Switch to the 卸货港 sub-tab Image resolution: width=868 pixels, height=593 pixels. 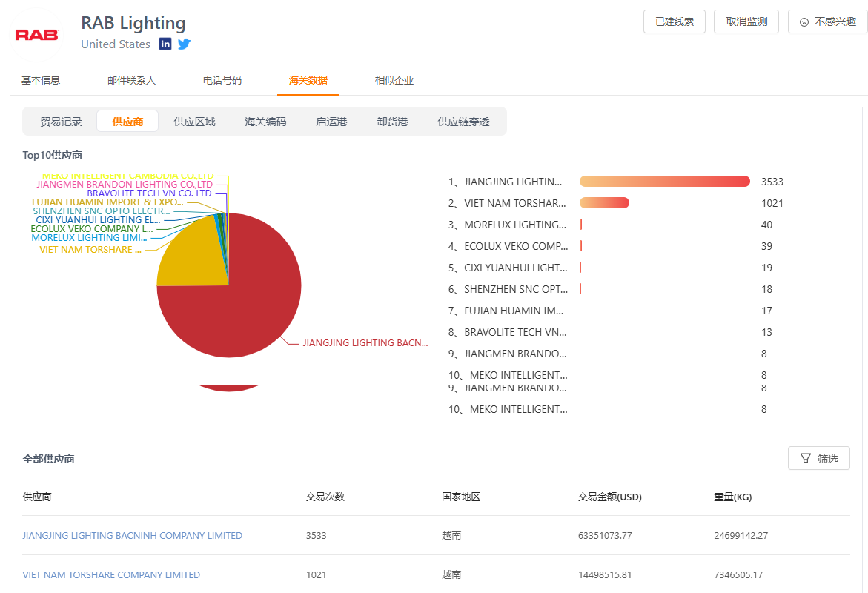click(x=392, y=122)
